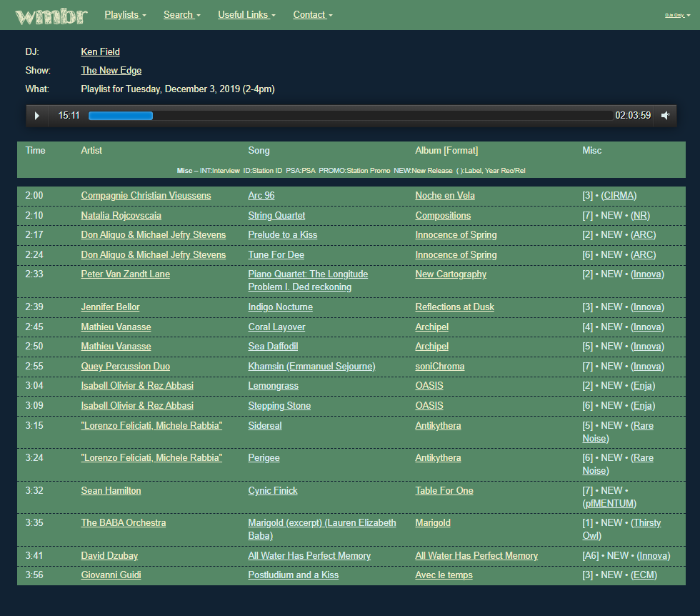Seek in the audio progress bar

click(351, 116)
